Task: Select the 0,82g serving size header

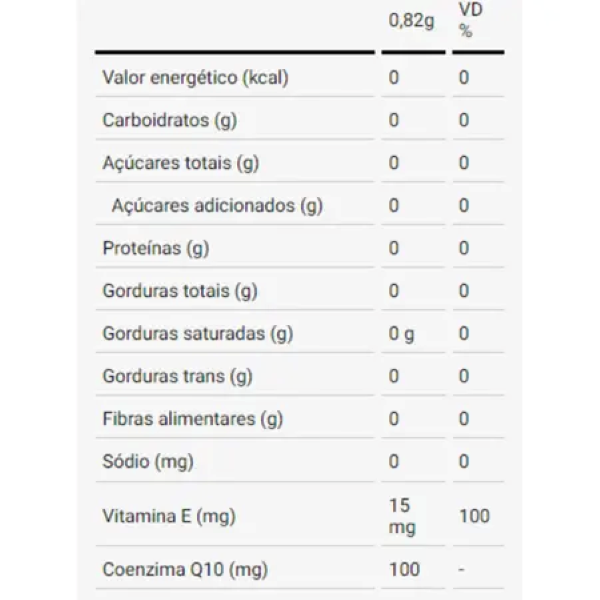Action: pos(411,21)
